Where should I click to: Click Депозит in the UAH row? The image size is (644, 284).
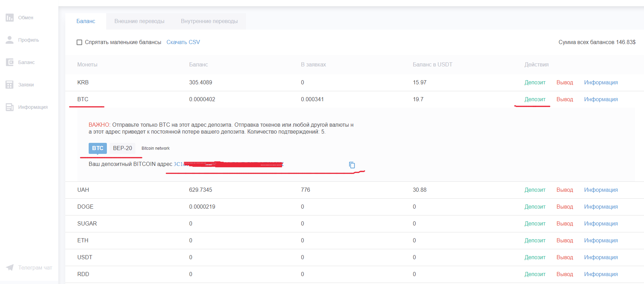[535, 190]
